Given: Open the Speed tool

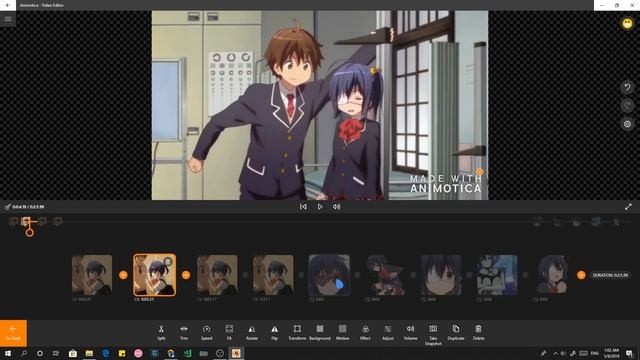Looking at the screenshot, I should [207, 332].
